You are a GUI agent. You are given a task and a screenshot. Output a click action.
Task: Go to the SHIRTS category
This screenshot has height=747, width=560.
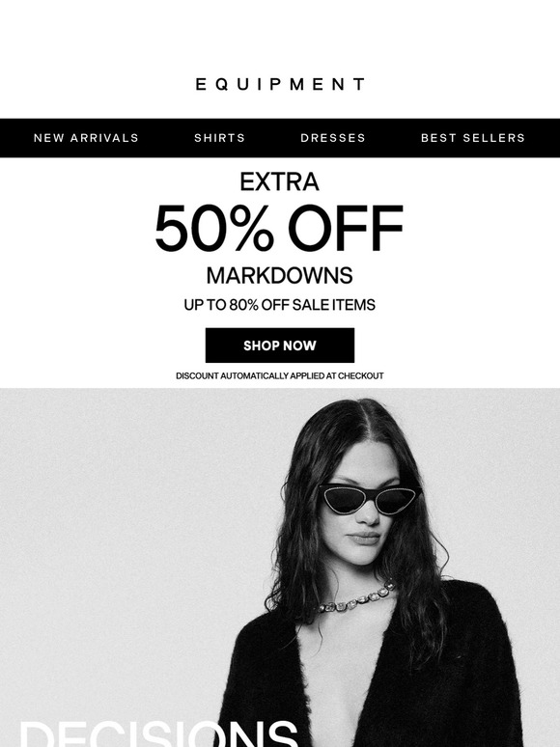tap(220, 138)
